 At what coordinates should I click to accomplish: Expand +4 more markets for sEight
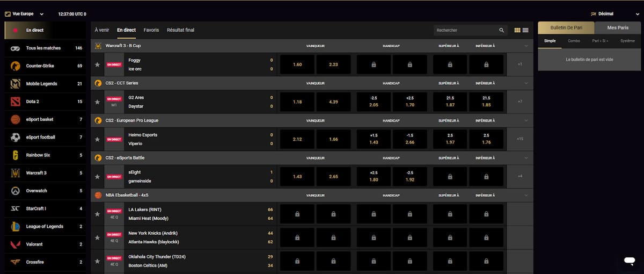[x=519, y=176]
